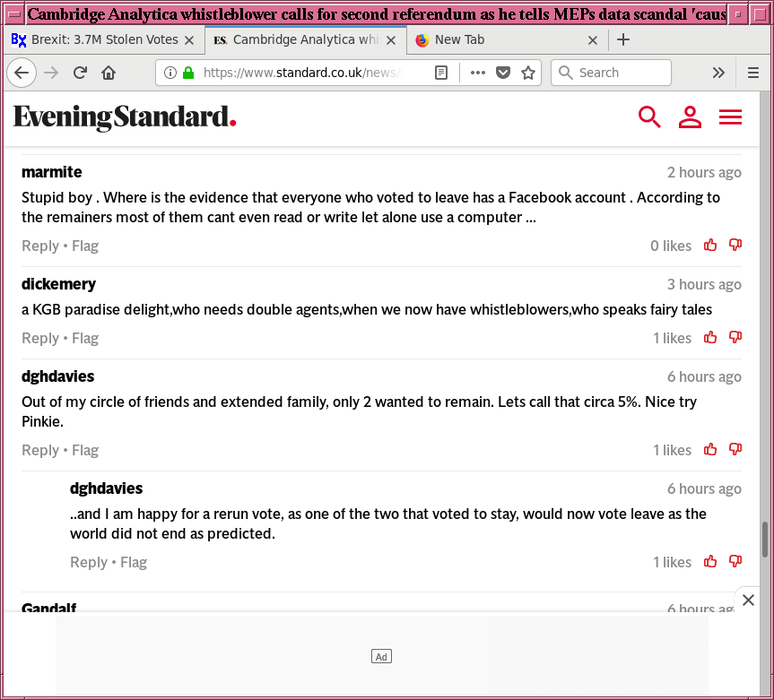
Task: Show site information icon in address bar
Action: coord(170,73)
